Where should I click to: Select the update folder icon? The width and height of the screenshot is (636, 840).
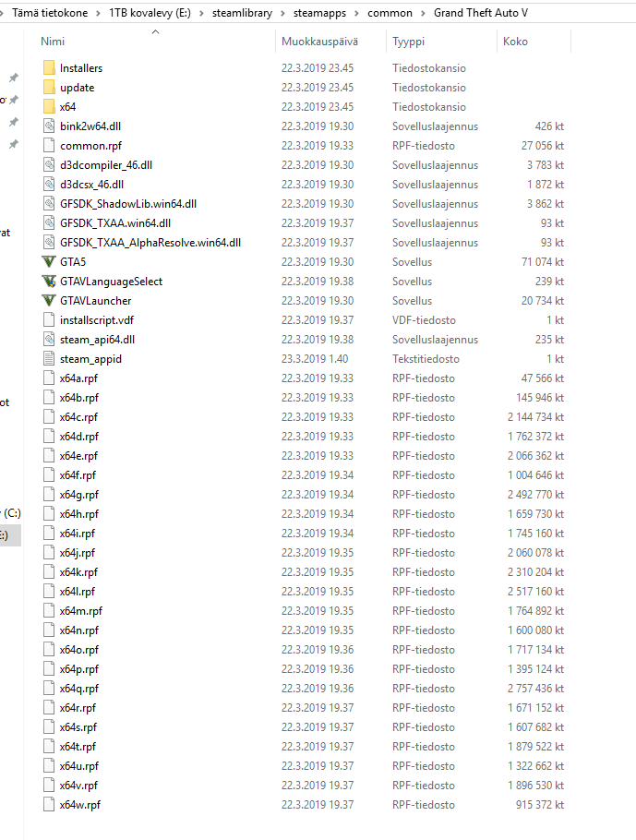click(49, 88)
